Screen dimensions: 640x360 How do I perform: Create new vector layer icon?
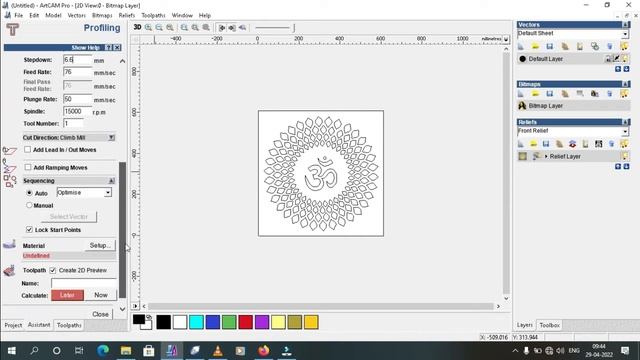[521, 47]
